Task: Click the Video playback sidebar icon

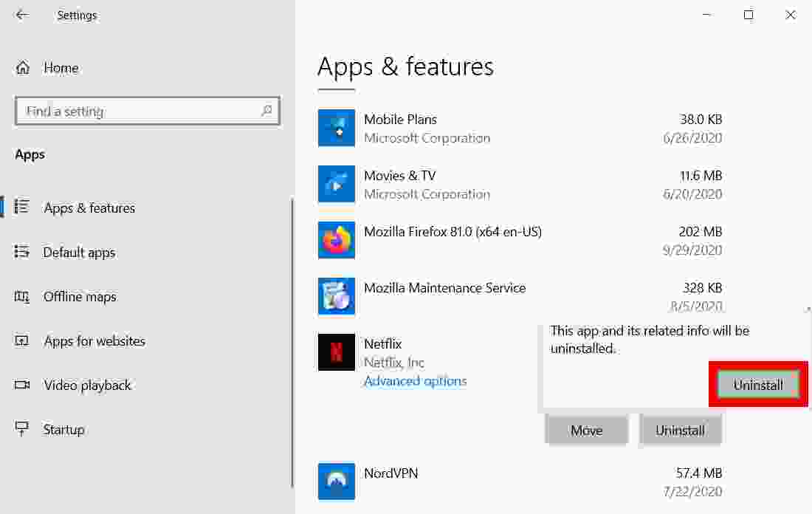Action: pyautogui.click(x=21, y=385)
